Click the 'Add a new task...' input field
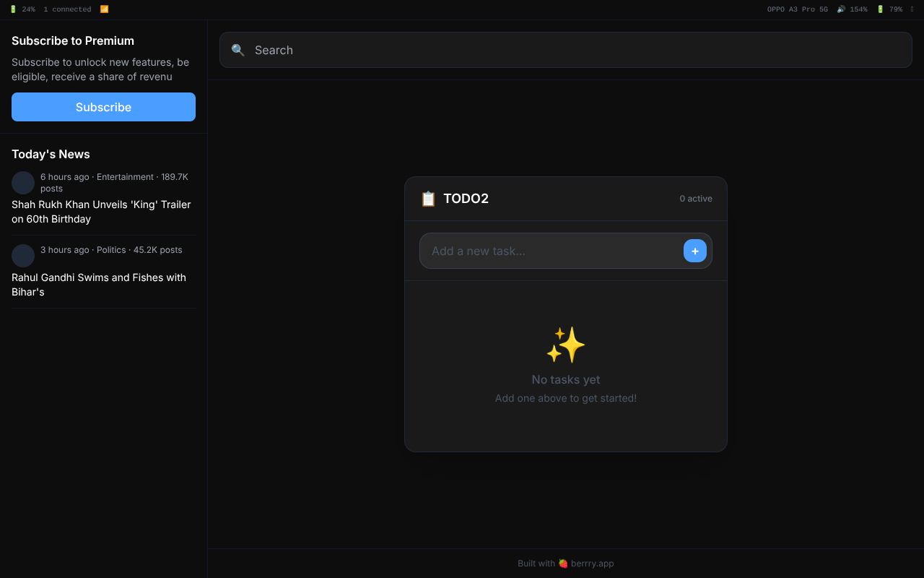 pos(549,251)
